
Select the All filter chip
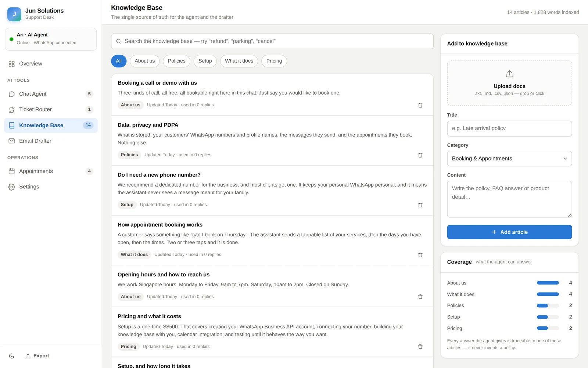(119, 61)
